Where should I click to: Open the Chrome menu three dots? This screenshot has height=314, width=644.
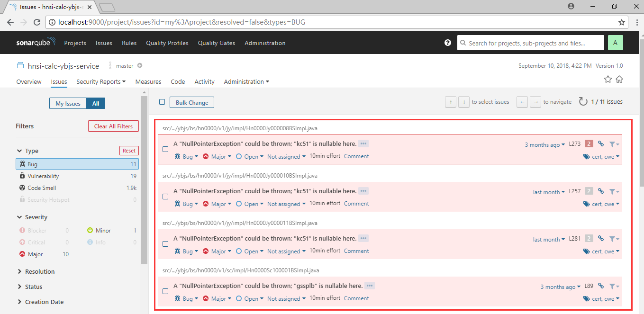pyautogui.click(x=636, y=22)
